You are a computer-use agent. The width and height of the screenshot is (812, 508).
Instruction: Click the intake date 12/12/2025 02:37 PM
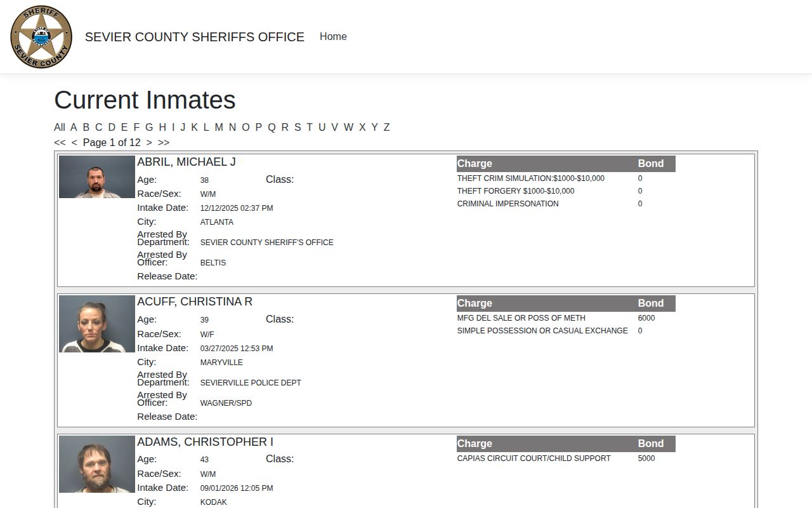coord(237,208)
